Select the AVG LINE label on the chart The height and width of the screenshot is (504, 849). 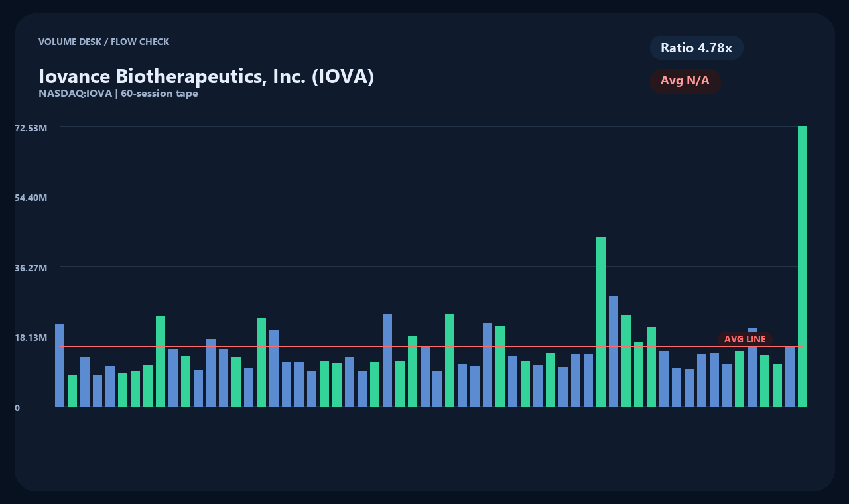[x=745, y=339]
